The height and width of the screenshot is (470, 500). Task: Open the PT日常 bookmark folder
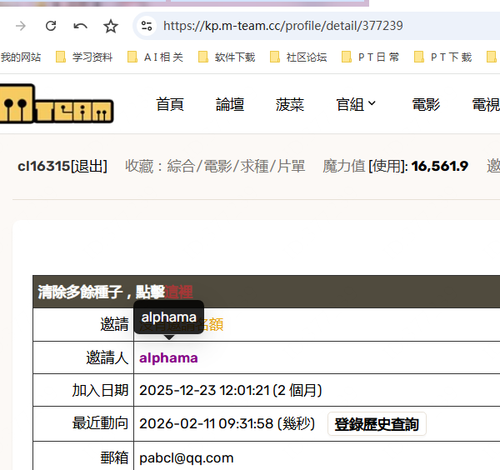click(370, 57)
